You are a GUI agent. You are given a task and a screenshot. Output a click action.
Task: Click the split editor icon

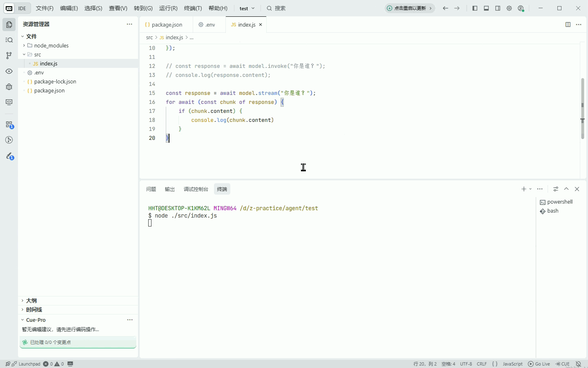point(568,25)
